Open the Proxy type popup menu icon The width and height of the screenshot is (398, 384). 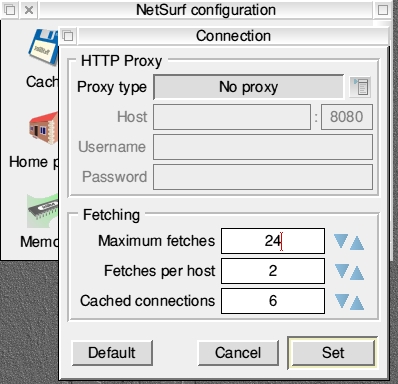[360, 87]
